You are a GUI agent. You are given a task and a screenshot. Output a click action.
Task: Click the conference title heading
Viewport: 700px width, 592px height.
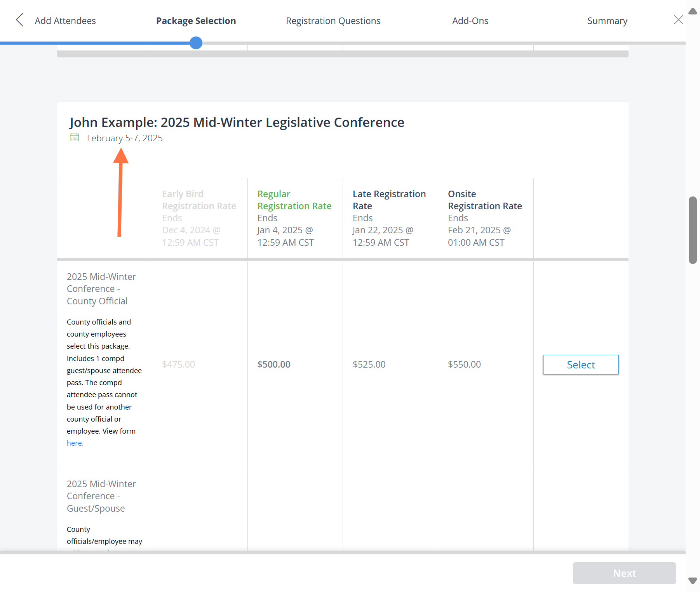237,122
